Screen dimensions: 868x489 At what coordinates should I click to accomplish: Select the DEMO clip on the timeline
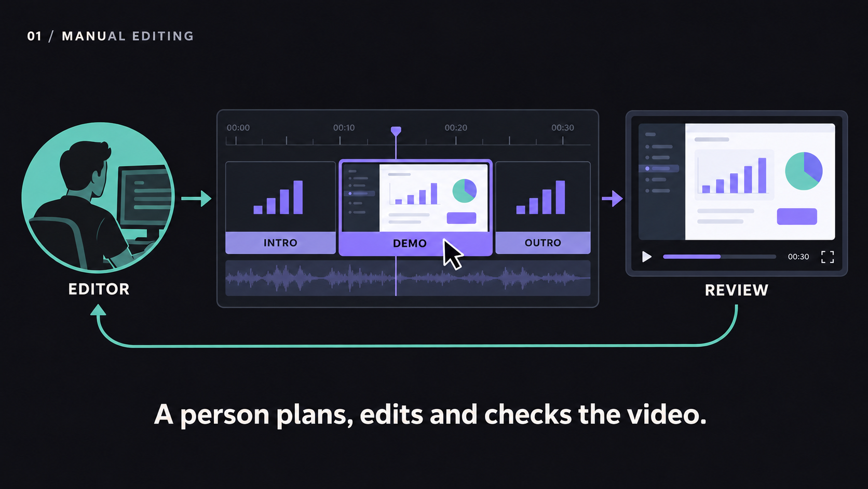pos(415,208)
